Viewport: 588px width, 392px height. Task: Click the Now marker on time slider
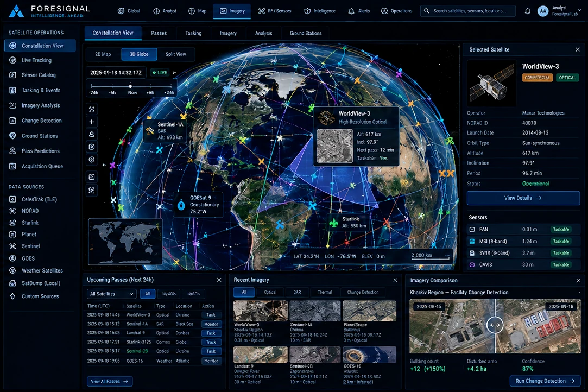tap(130, 86)
